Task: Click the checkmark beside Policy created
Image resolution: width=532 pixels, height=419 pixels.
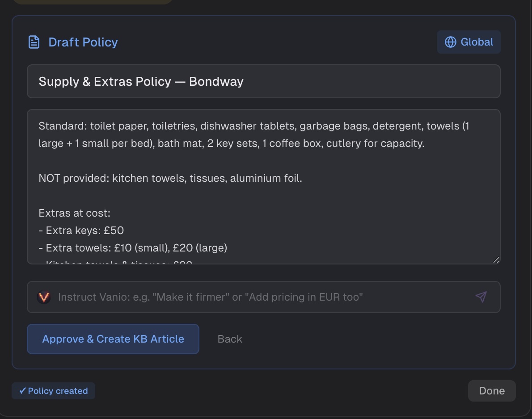Action: (x=22, y=391)
